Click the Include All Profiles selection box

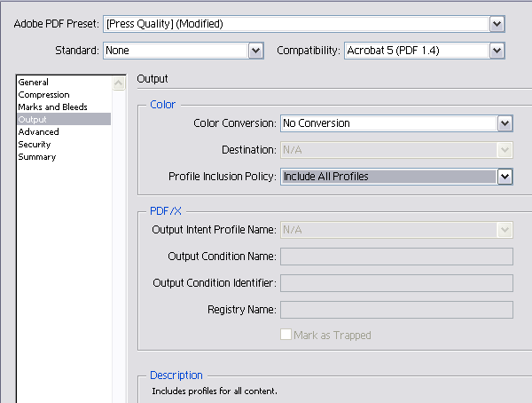(x=389, y=177)
